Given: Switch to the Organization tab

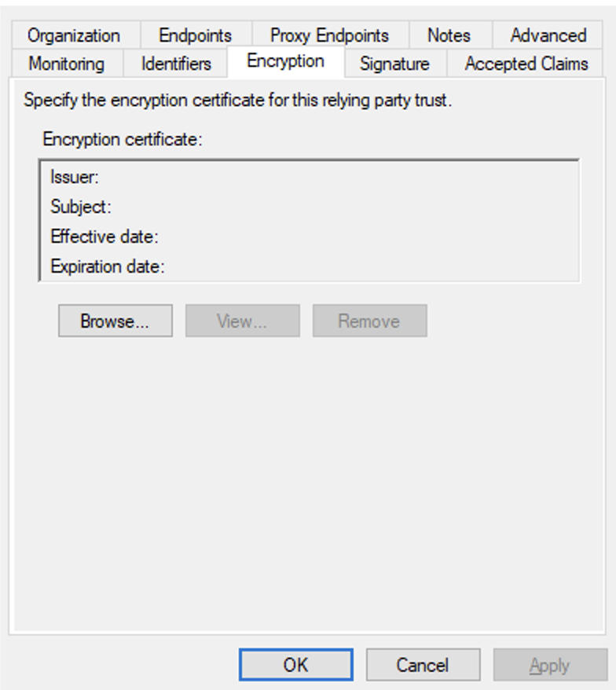Looking at the screenshot, I should tap(74, 35).
